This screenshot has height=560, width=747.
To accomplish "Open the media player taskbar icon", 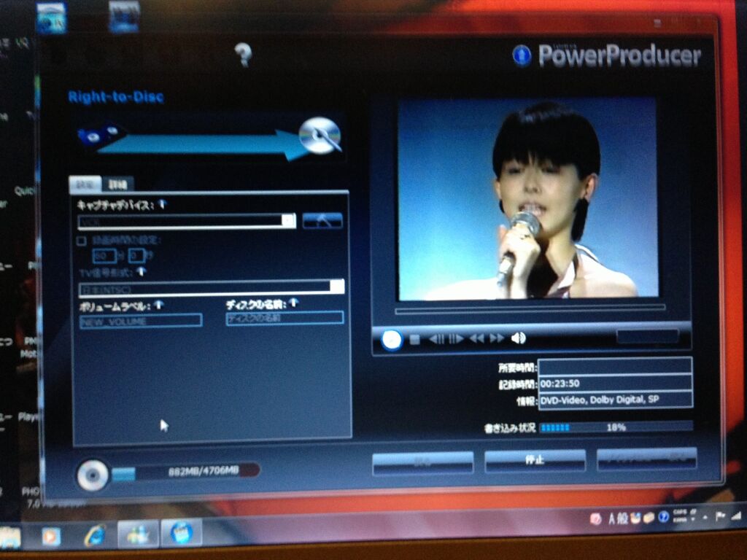I will click(x=51, y=536).
